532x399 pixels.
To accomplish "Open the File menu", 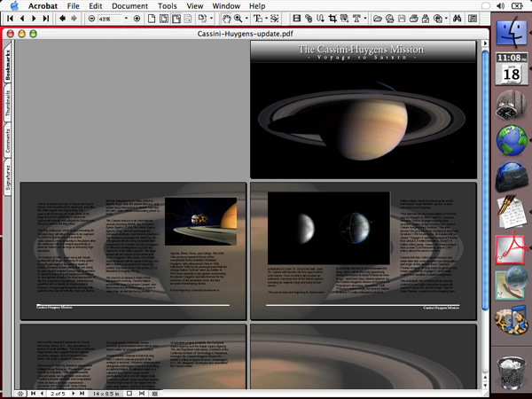I will [x=73, y=6].
